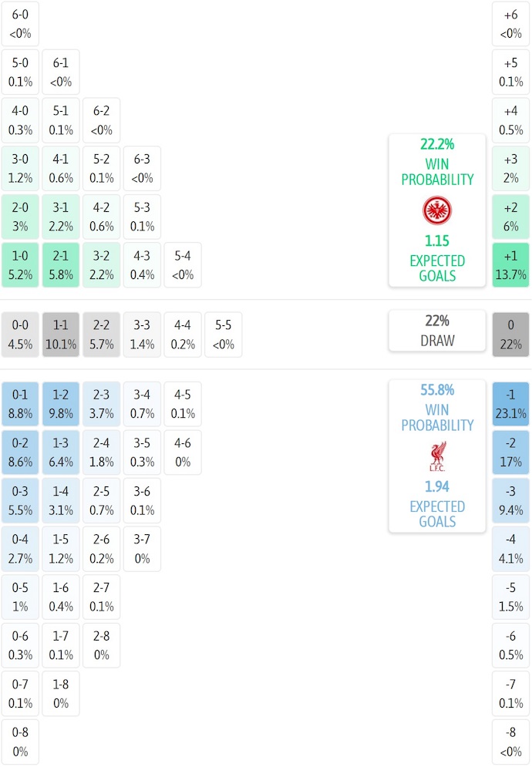Select the 1-0 score cell
This screenshot has height=767, width=532.
[x=21, y=265]
